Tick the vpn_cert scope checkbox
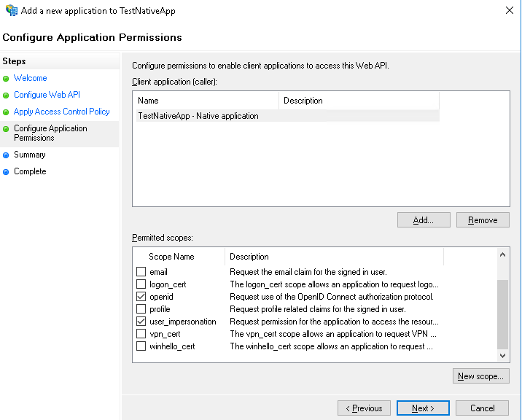 coord(141,334)
